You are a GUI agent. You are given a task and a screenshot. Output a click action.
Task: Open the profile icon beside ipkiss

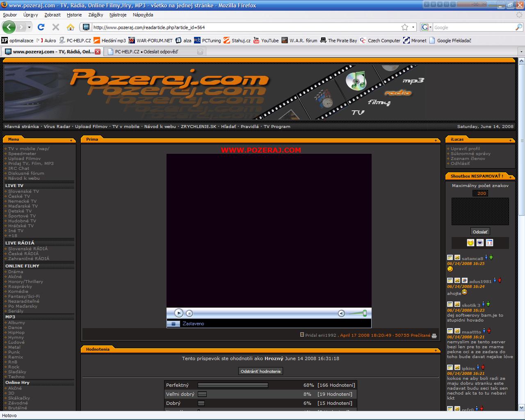[450, 367]
